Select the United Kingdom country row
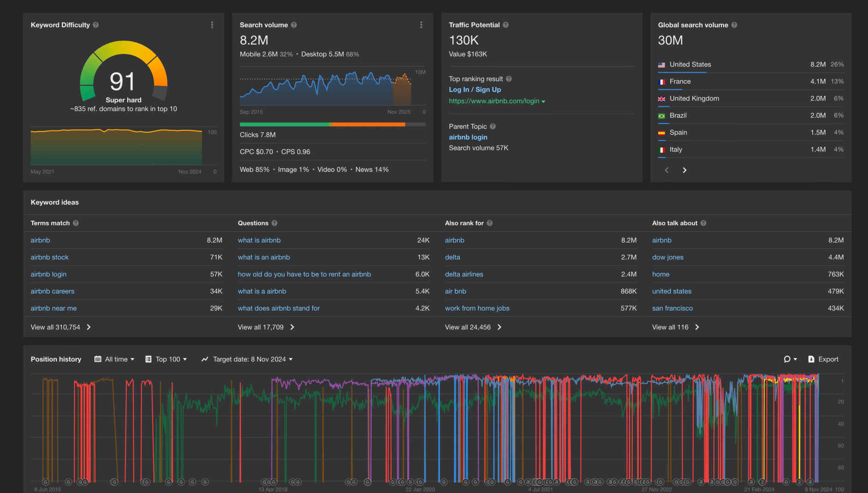 [751, 99]
